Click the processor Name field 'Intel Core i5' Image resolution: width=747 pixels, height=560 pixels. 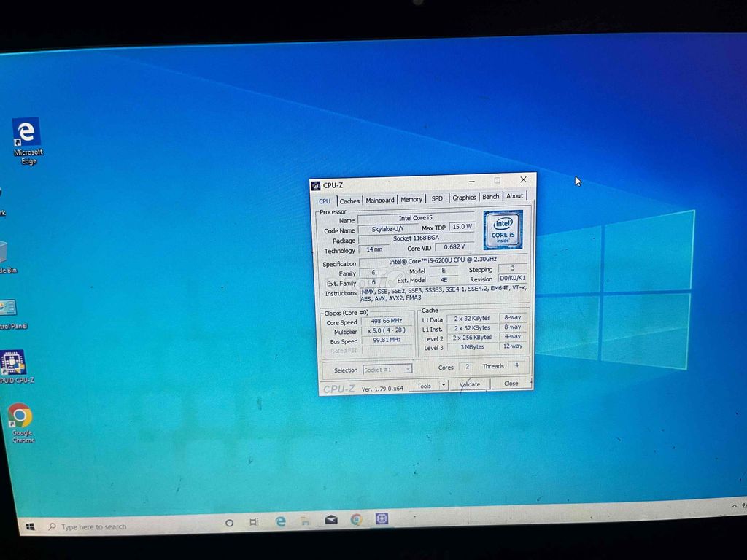(415, 218)
